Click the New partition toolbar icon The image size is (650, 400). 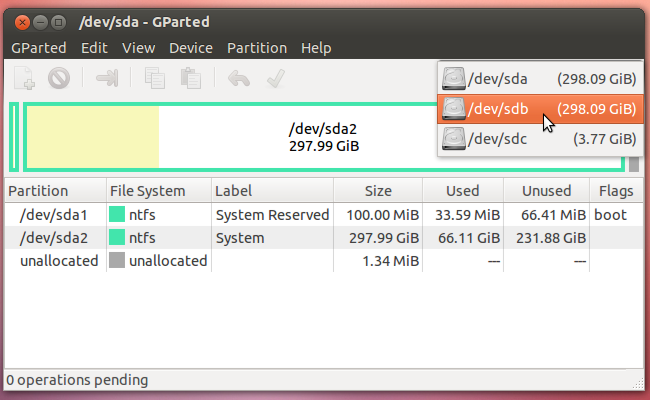tap(24, 78)
